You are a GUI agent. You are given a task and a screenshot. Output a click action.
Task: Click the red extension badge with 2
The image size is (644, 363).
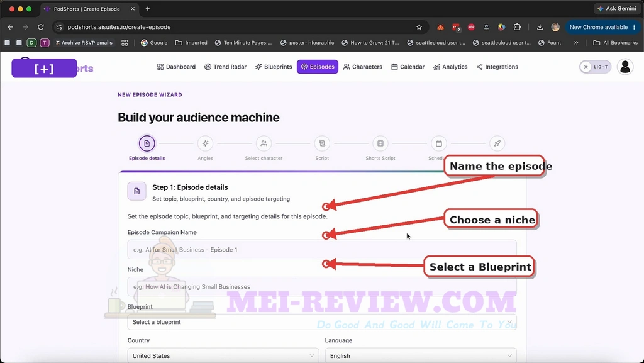coord(457,28)
